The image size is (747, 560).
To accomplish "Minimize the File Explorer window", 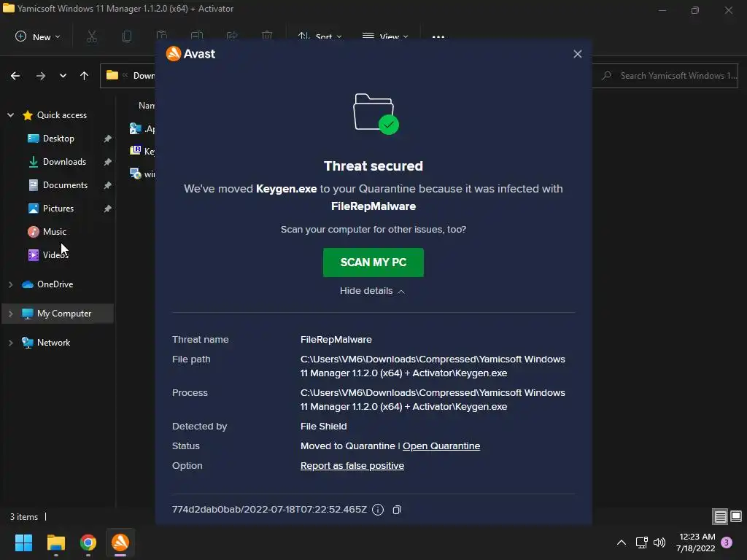I will [x=662, y=10].
